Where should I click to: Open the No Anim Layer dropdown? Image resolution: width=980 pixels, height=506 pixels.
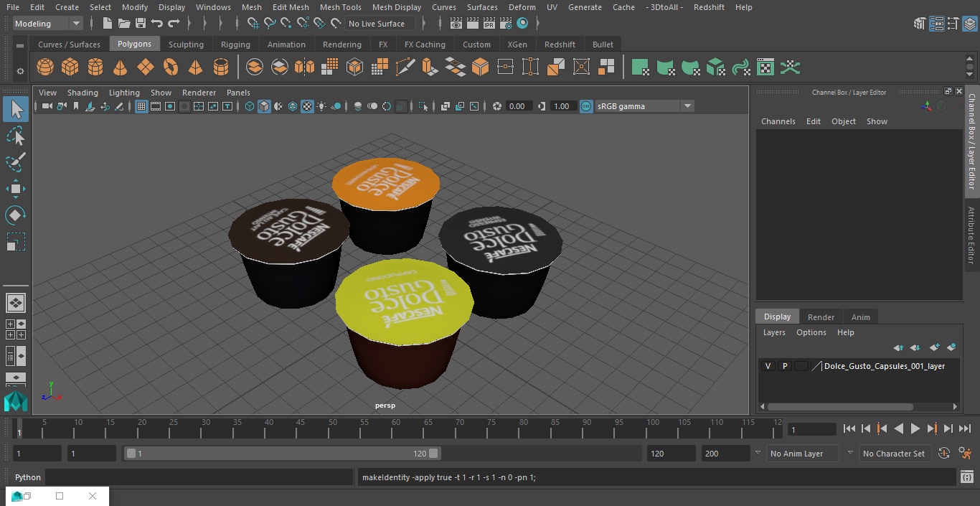tap(804, 454)
